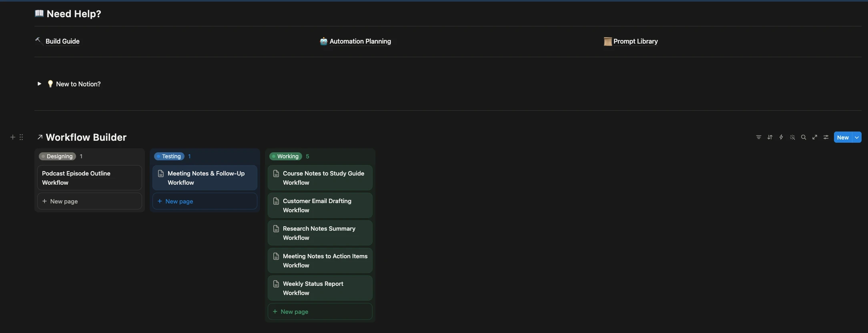Open Course Notes to Study Guide Workflow card

320,178
